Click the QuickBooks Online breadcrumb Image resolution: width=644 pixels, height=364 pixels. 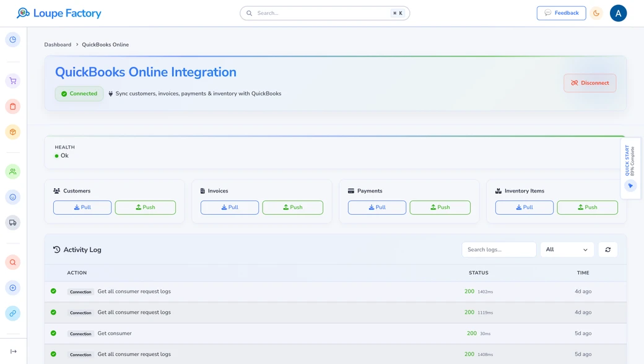click(105, 45)
